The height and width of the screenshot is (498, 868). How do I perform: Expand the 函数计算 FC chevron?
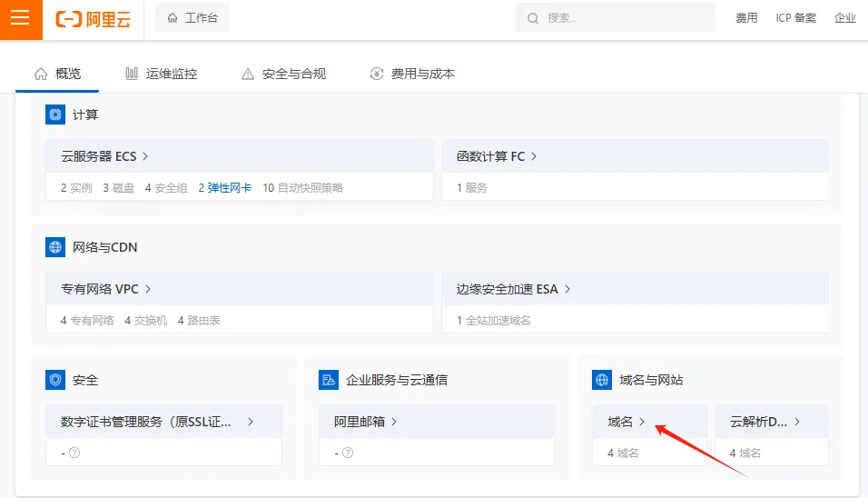(534, 156)
